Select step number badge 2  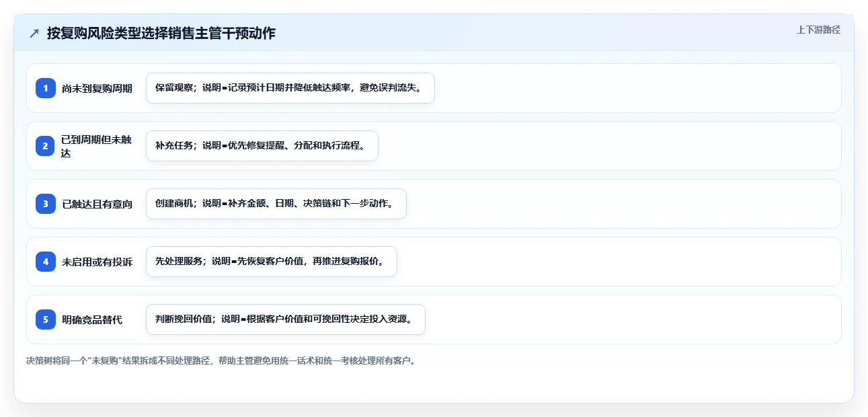click(46, 146)
